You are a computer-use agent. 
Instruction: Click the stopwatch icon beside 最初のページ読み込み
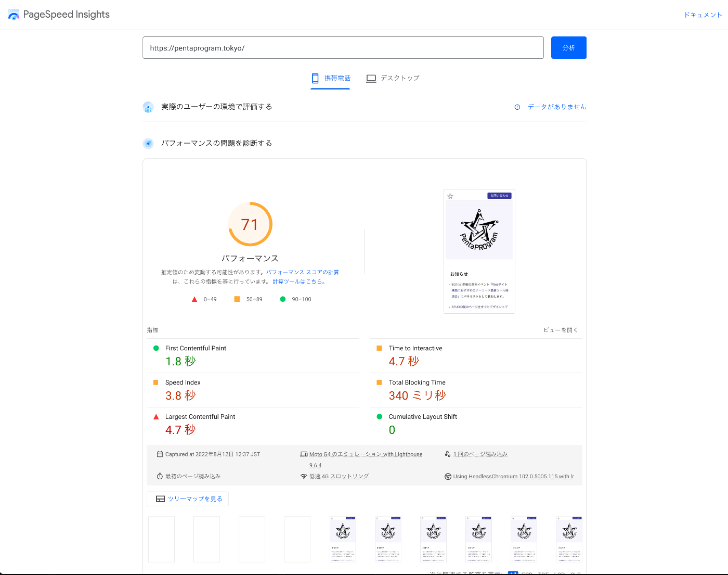pyautogui.click(x=160, y=476)
